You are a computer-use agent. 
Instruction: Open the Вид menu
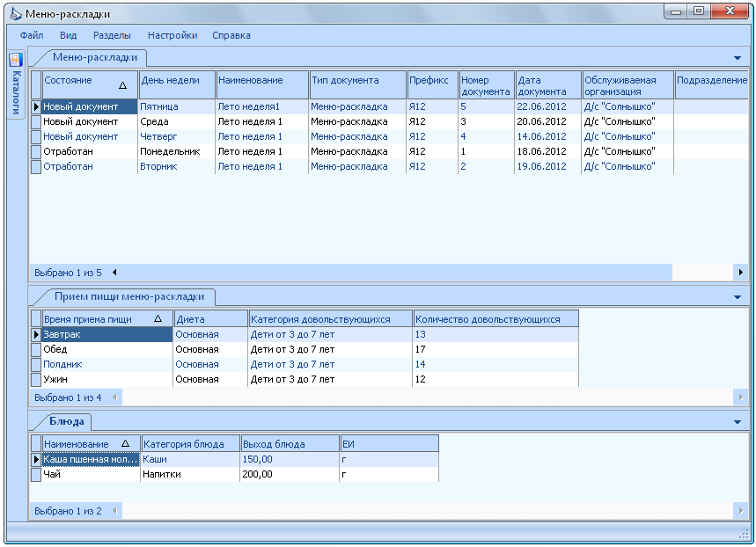[x=68, y=35]
